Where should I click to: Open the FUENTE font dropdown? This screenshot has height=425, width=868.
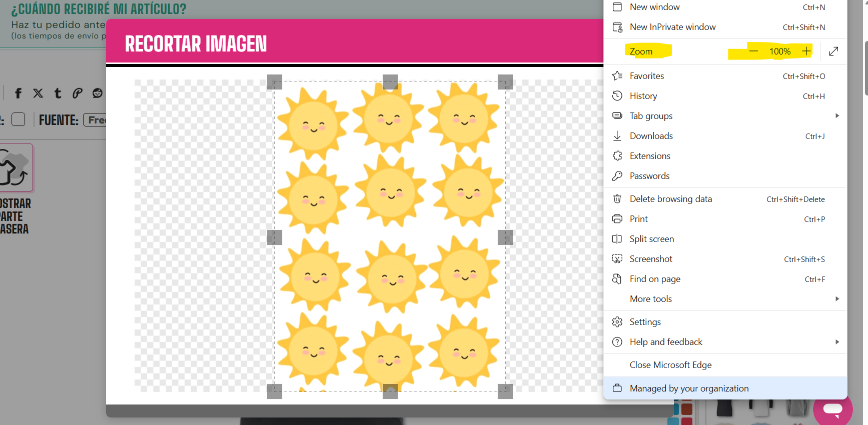95,120
